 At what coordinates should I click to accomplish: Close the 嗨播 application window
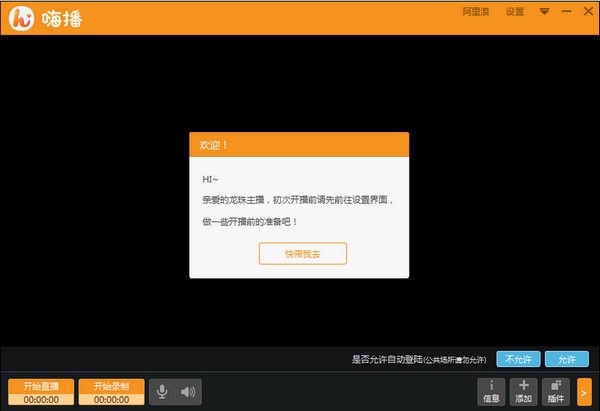[x=588, y=11]
